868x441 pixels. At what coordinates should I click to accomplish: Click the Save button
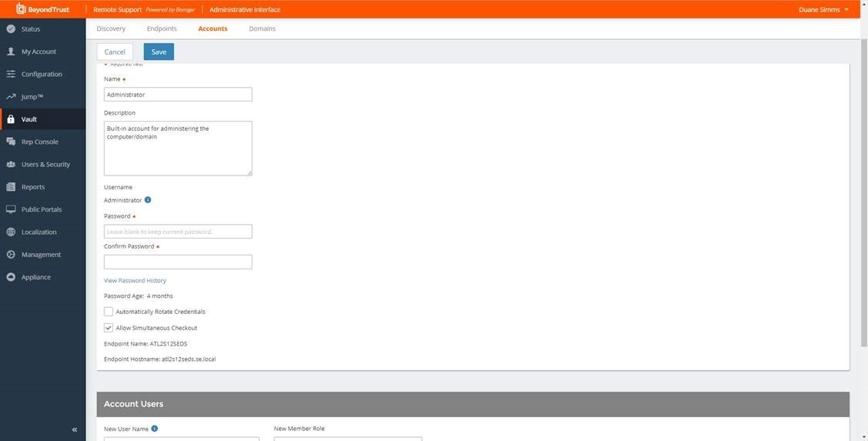pyautogui.click(x=159, y=52)
